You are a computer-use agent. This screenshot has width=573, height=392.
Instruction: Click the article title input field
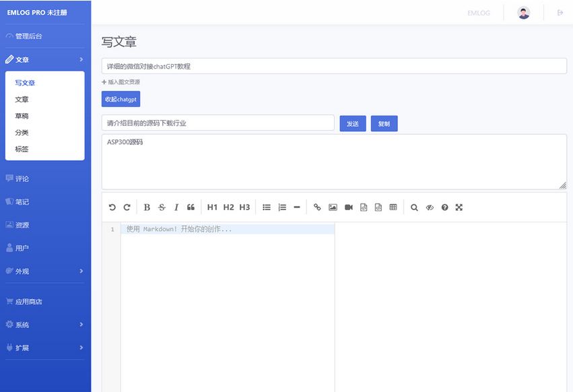334,66
